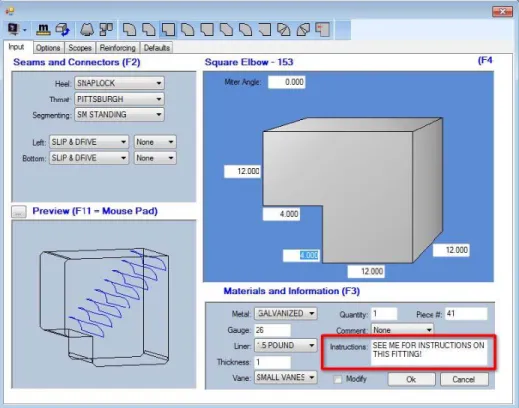This screenshot has height=408, width=519.
Task: Open the Reinforcing tab
Action: 118,48
